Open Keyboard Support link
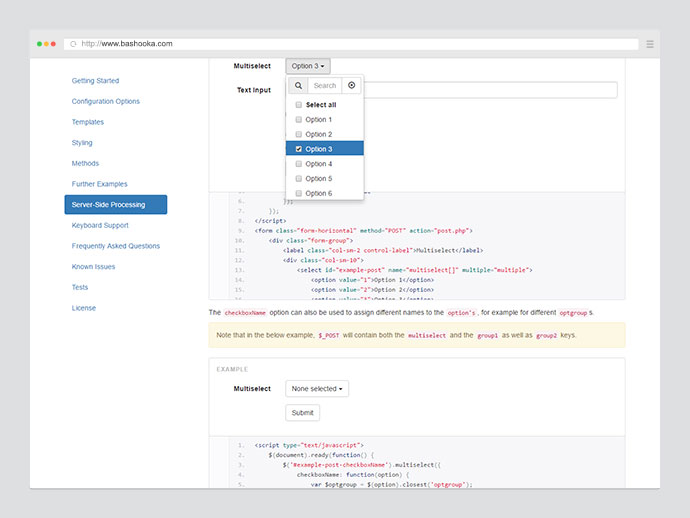Screen dimensions: 690x518 click(x=100, y=225)
